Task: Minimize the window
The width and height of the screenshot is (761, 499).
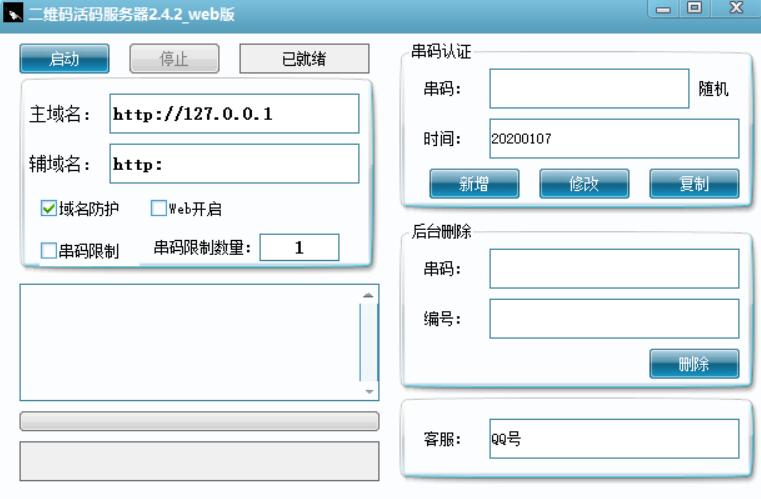Action: click(663, 9)
